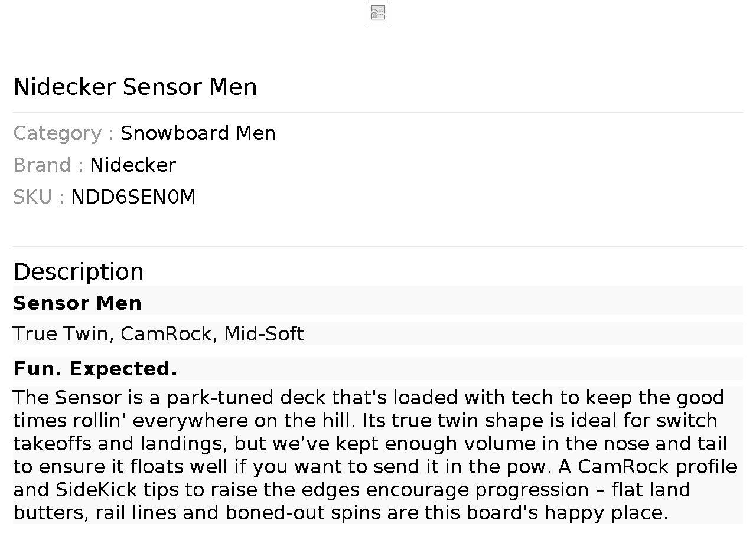Click the "Description" section heading
This screenshot has height=537, width=756.
79,272
